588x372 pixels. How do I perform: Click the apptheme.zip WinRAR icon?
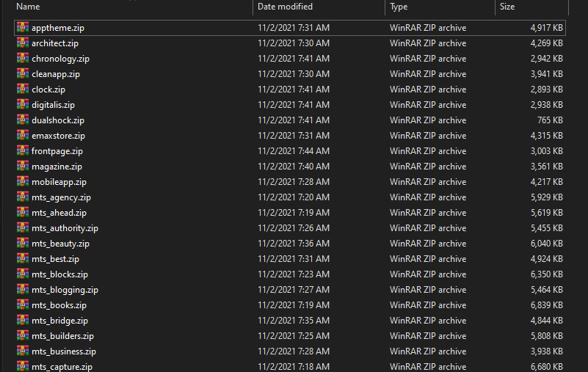(23, 27)
